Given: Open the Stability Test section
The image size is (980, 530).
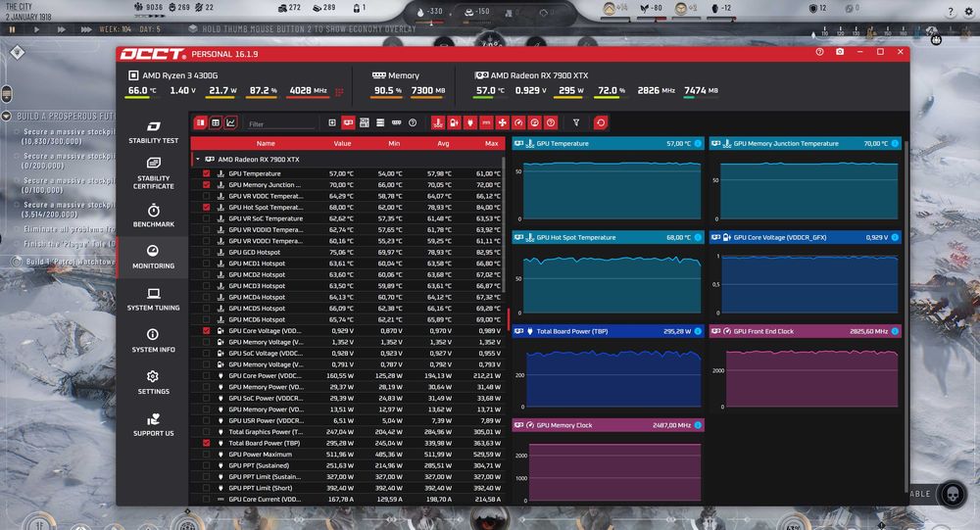Looking at the screenshot, I should click(x=153, y=132).
